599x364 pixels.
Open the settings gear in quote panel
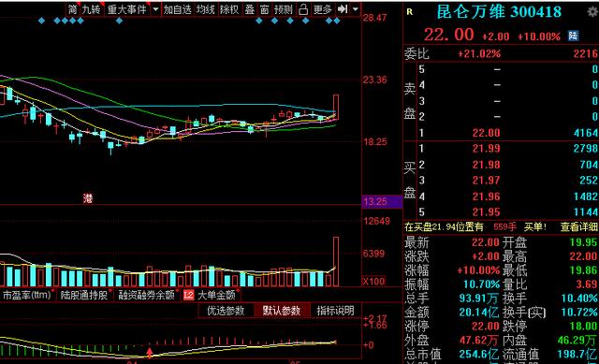pyautogui.click(x=592, y=12)
